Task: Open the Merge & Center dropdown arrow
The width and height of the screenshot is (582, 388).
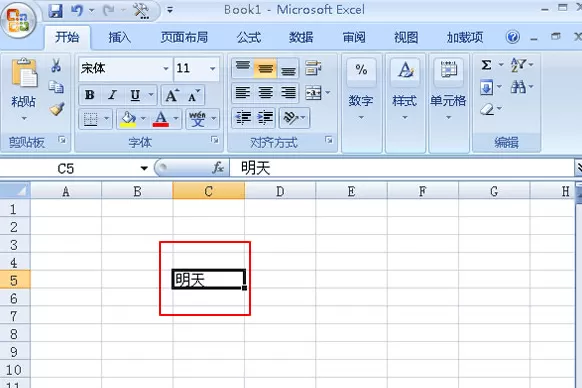Action: click(x=328, y=93)
